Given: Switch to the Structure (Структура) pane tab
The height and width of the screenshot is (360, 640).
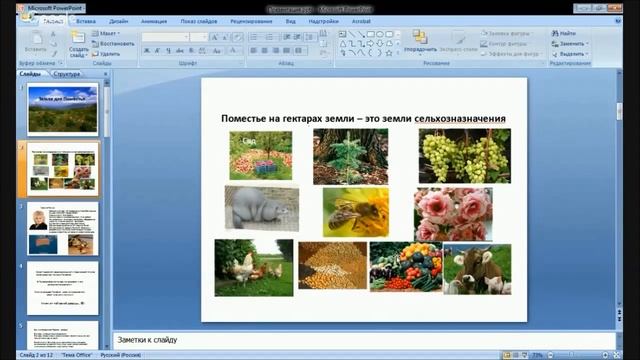Looking at the screenshot, I should tap(67, 74).
